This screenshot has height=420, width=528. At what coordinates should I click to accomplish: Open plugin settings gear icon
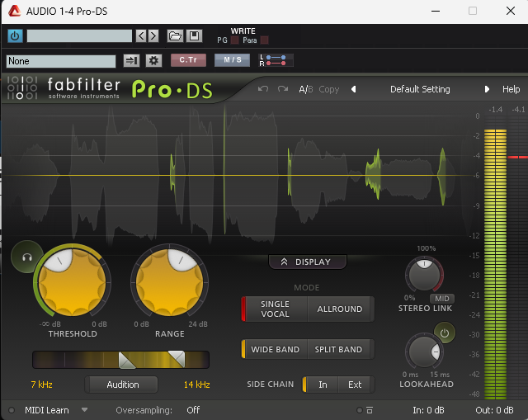point(154,60)
